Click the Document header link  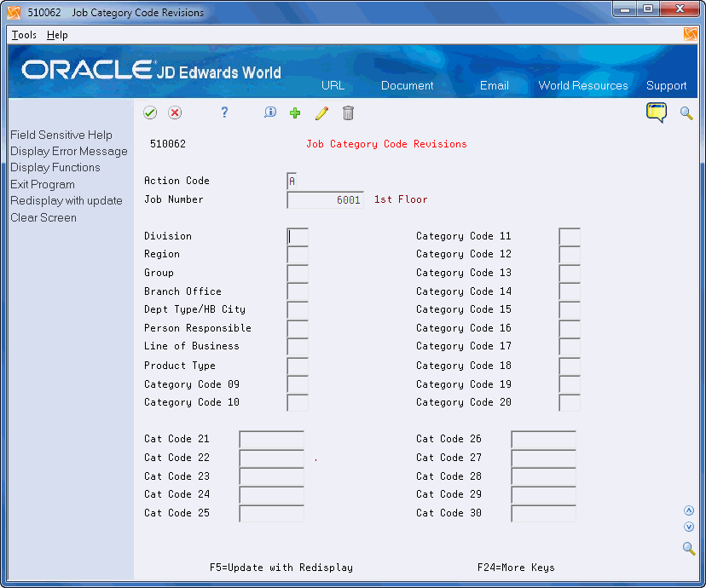[x=407, y=85]
